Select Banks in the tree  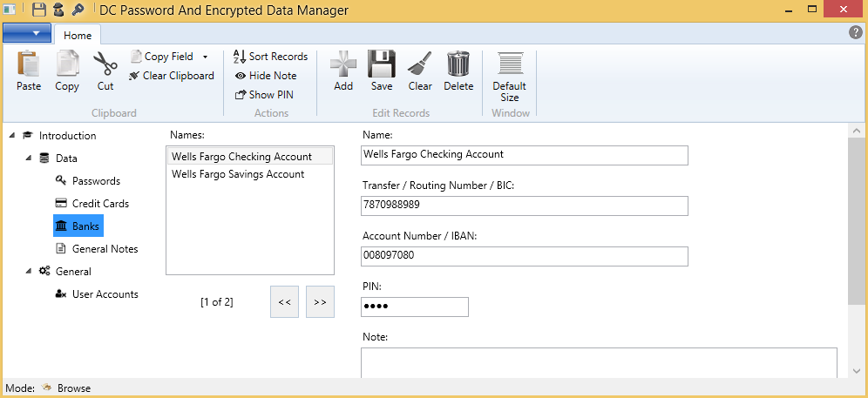click(x=85, y=226)
